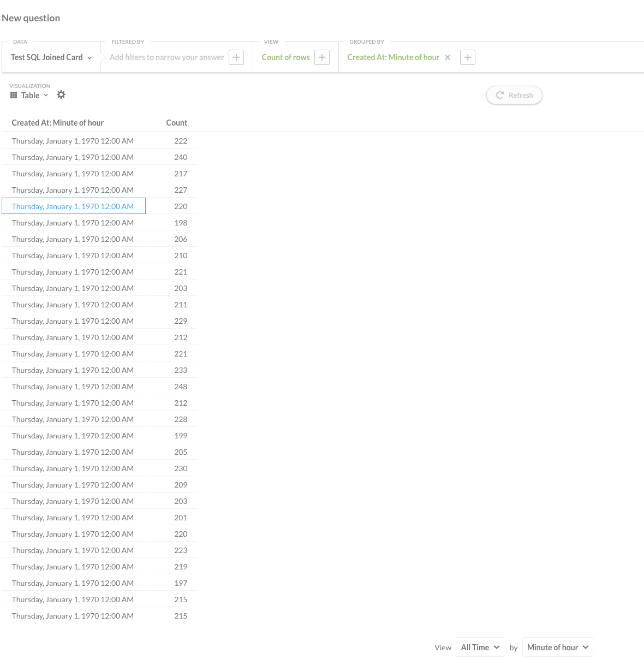Remove the Created At: Minute of hour grouping
The width and height of the screenshot is (644, 659).
tap(447, 57)
